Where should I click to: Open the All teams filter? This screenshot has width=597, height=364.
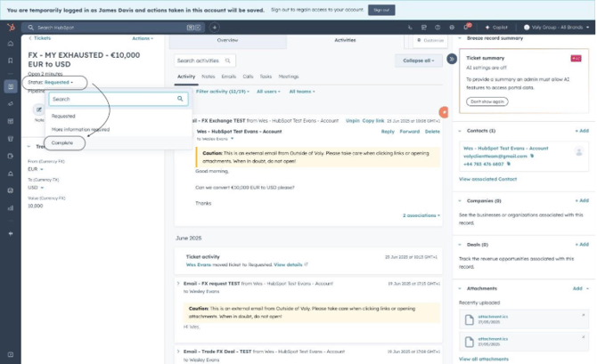pos(302,92)
